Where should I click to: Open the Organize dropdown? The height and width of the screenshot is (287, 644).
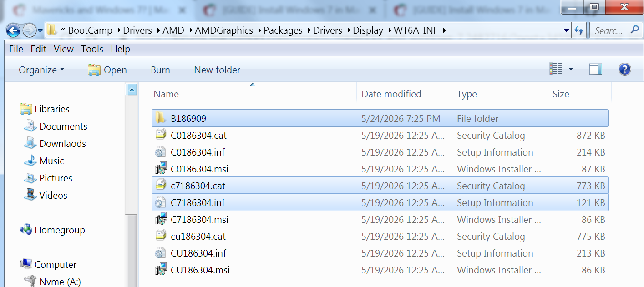click(41, 70)
